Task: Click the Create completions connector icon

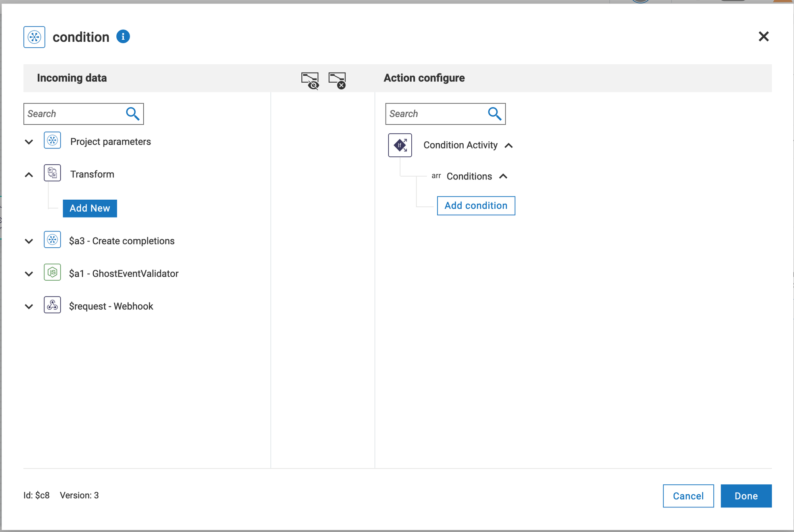Action: 52,240
